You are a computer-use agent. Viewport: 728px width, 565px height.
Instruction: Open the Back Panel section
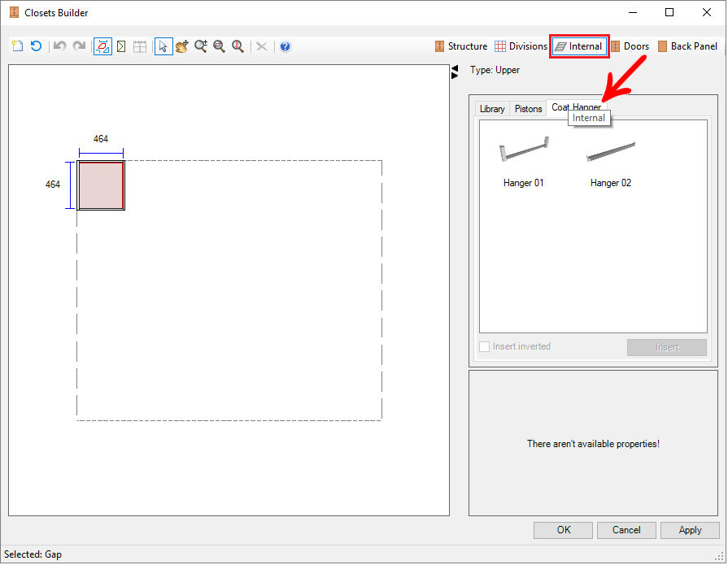pos(687,46)
